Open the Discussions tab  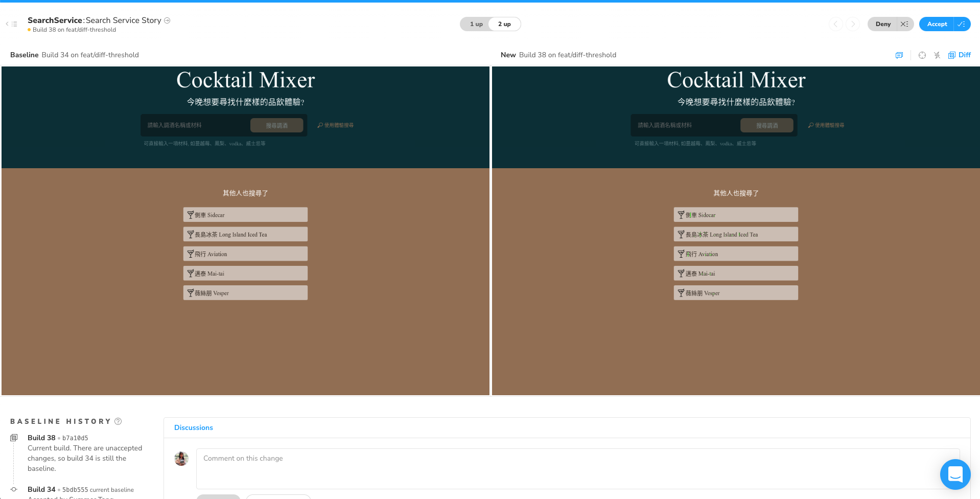193,427
